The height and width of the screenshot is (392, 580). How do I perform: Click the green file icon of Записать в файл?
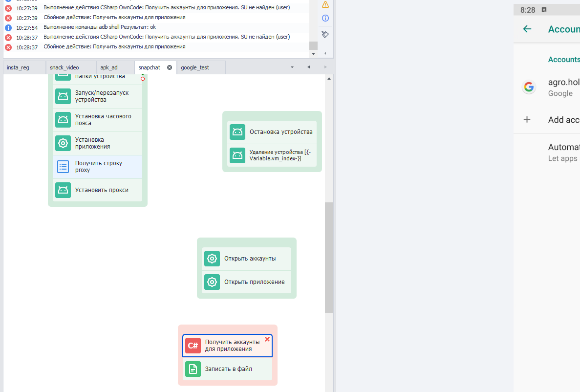coord(193,369)
